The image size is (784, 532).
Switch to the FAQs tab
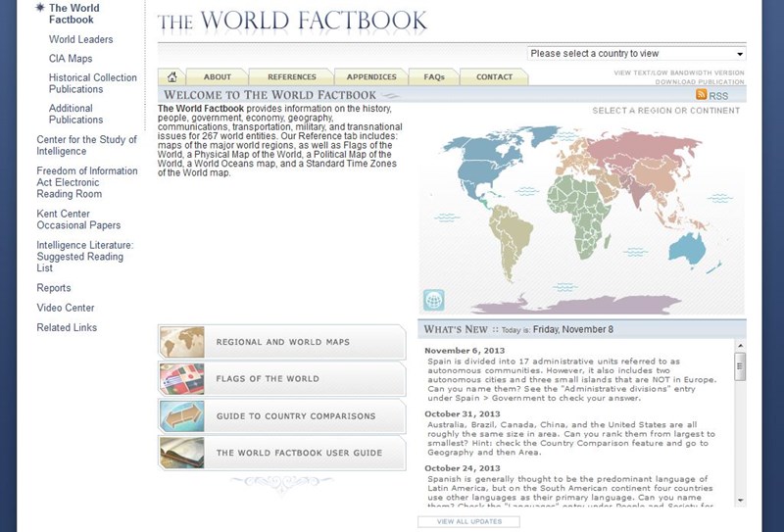coord(434,76)
